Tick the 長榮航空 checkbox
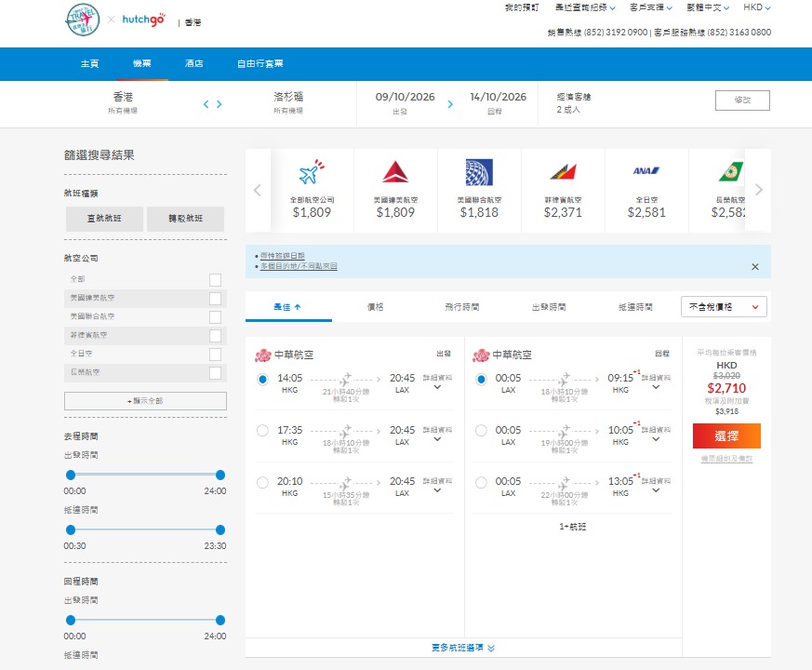 (216, 373)
